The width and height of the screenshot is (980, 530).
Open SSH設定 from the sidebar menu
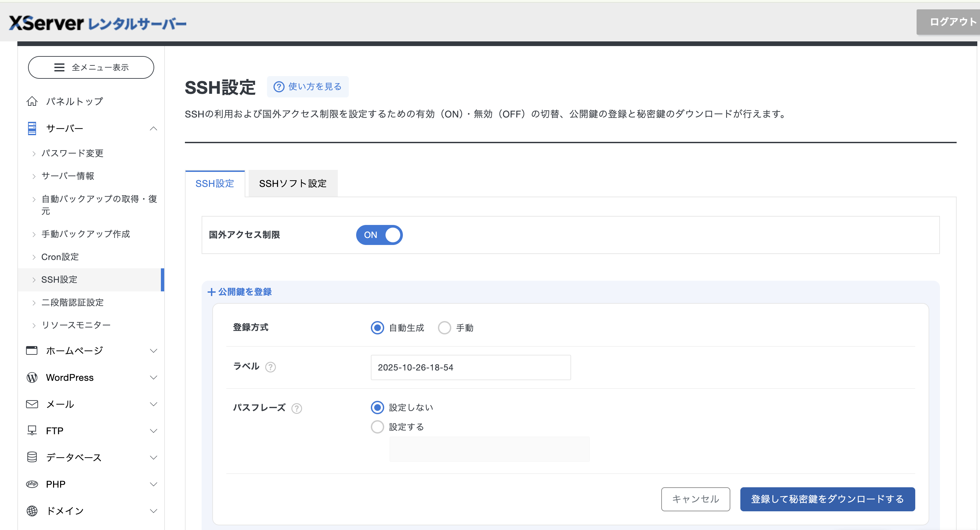click(60, 280)
